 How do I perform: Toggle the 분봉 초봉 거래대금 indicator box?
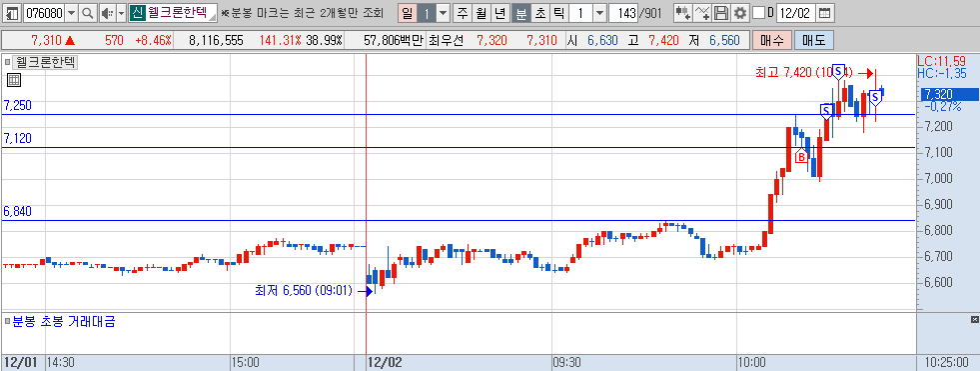pos(8,322)
